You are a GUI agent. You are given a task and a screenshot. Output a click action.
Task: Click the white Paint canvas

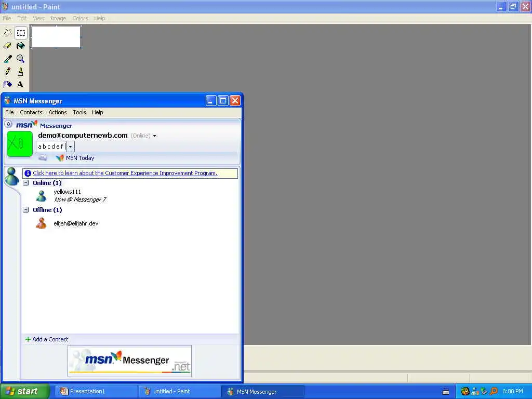coord(56,37)
